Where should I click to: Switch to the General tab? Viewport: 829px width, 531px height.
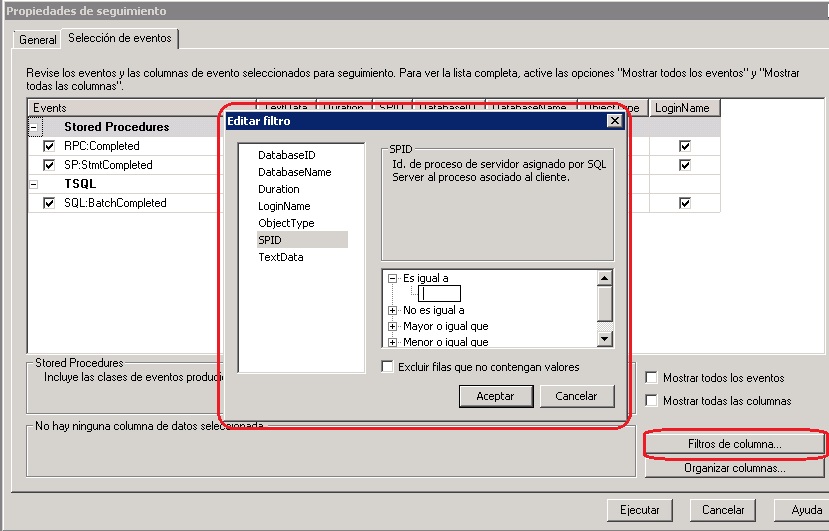[x=37, y=40]
